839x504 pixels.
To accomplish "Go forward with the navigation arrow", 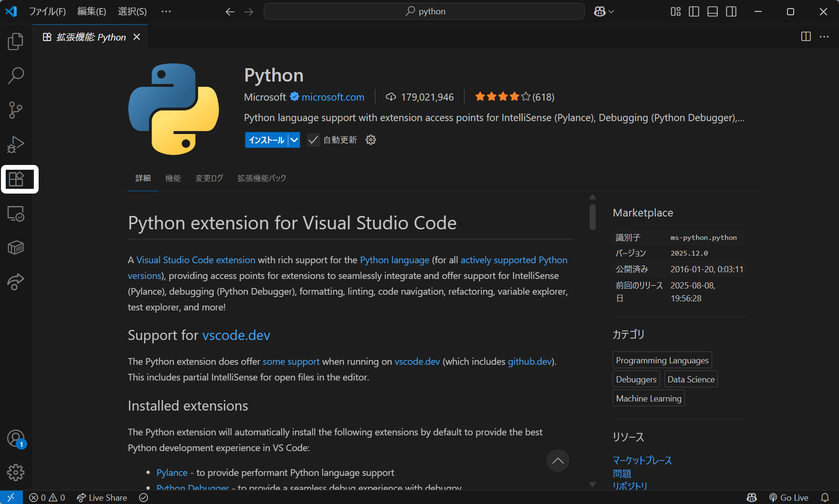I will coord(249,11).
